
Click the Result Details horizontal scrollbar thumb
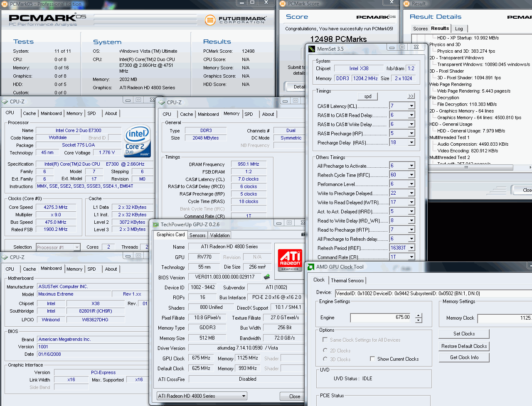(466, 167)
